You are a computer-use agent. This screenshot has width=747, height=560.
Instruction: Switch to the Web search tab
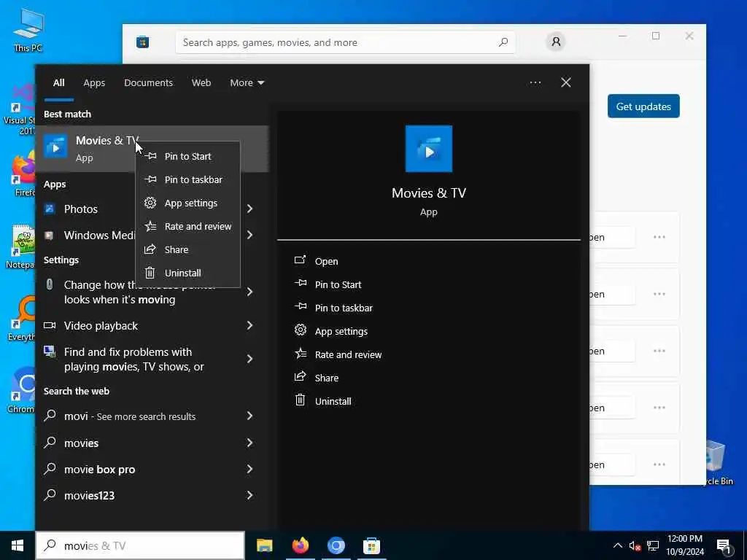click(201, 82)
